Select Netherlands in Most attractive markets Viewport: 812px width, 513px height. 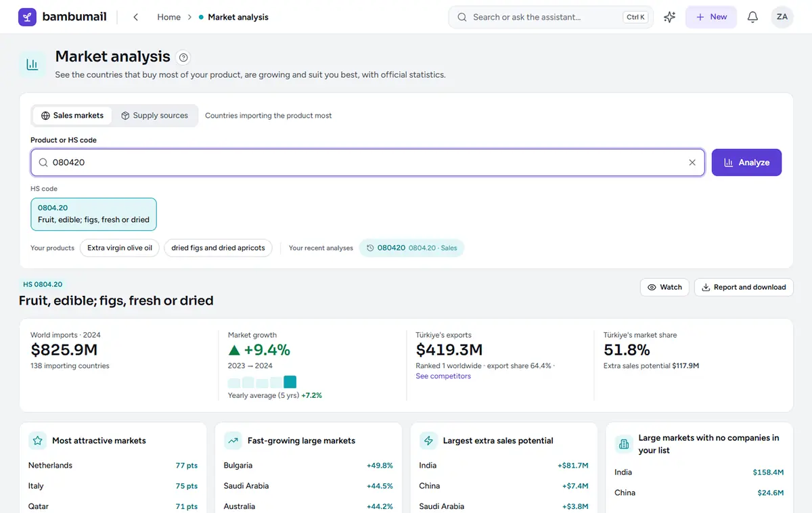tap(113, 466)
